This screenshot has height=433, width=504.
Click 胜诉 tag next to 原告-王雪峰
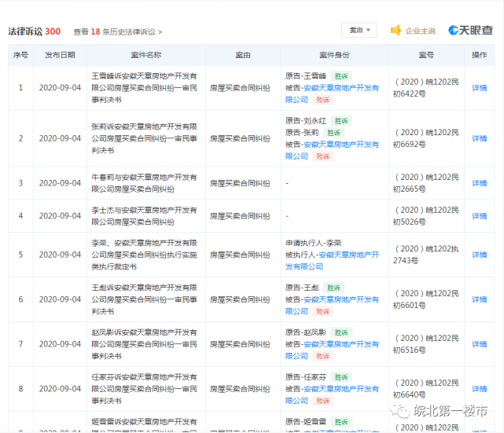341,76
